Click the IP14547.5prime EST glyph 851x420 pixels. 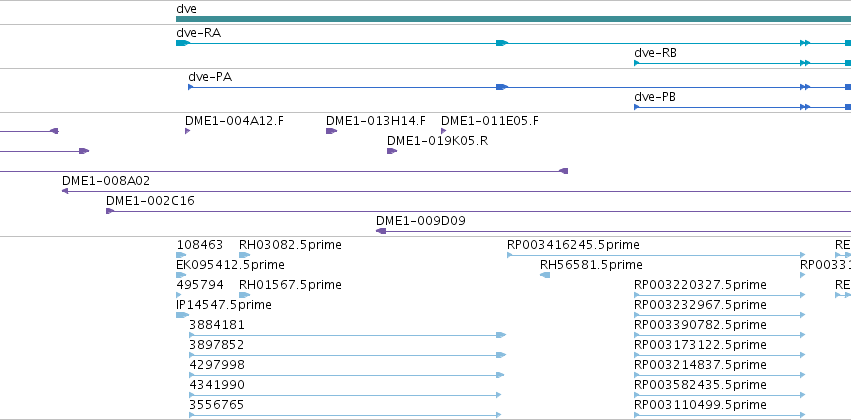point(182,315)
